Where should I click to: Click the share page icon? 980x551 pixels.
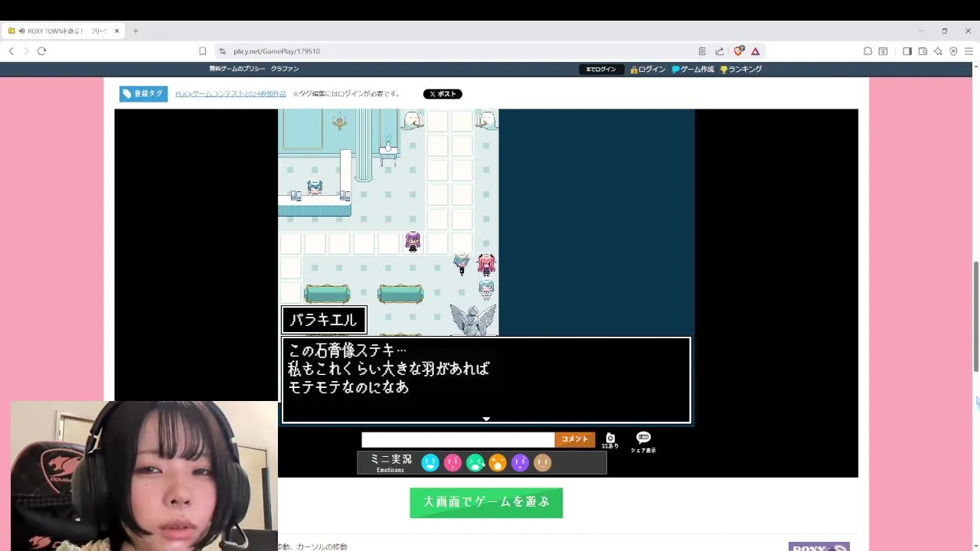click(x=720, y=51)
